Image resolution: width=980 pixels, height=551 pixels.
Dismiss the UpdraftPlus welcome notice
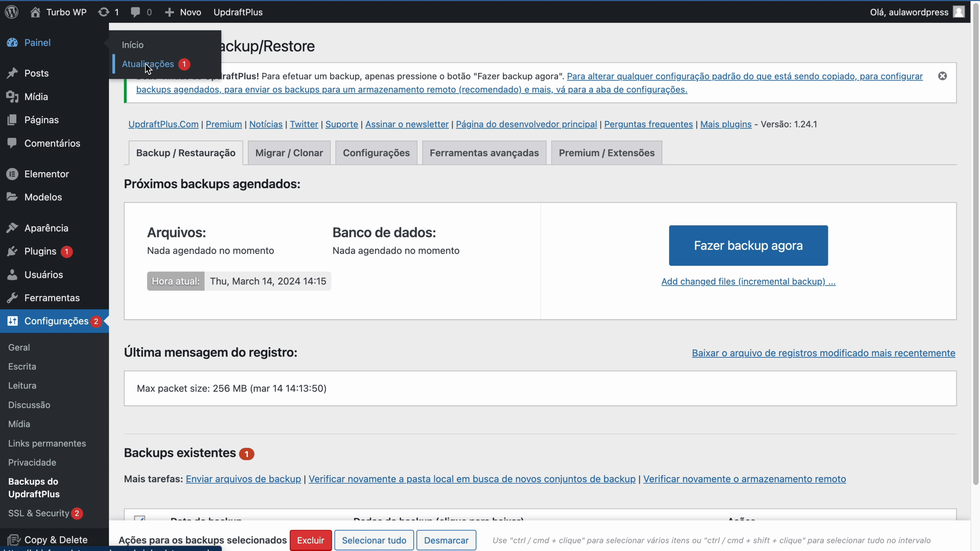coord(942,76)
